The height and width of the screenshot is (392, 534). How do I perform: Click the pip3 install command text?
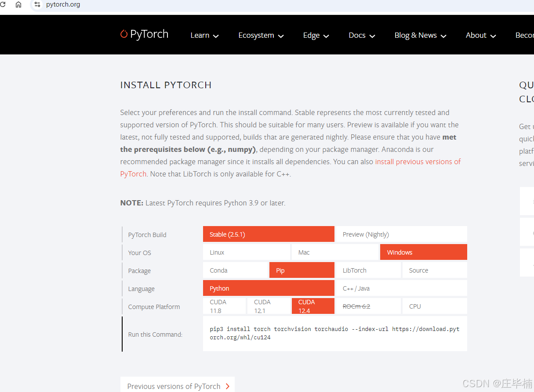[x=334, y=333]
